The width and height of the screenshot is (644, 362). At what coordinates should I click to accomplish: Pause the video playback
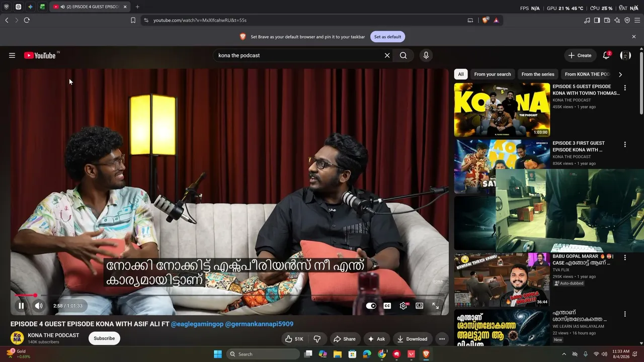tap(21, 306)
